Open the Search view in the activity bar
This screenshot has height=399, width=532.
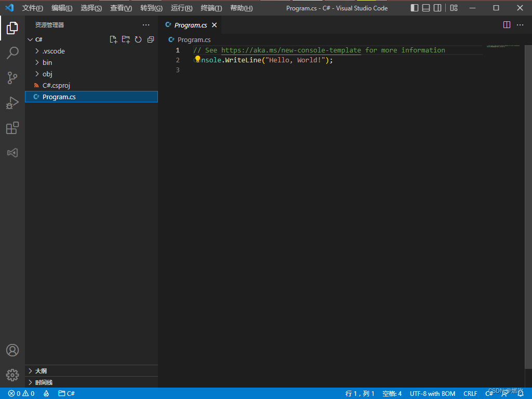(x=12, y=53)
